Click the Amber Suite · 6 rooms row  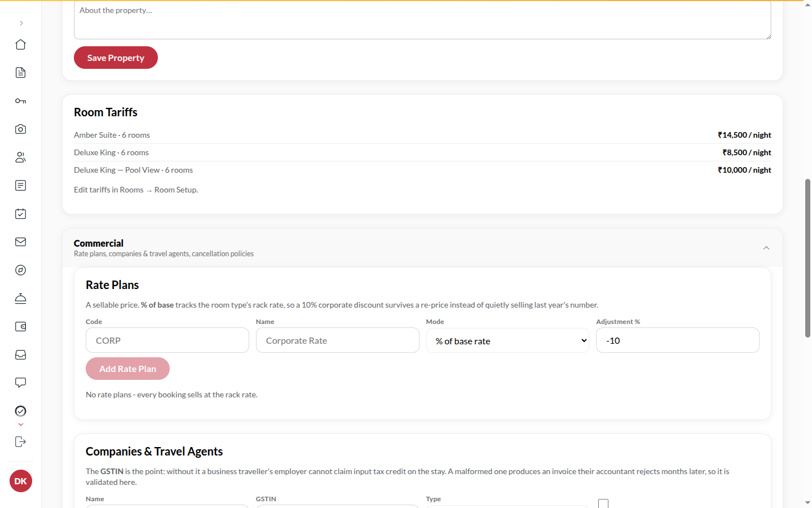(422, 135)
